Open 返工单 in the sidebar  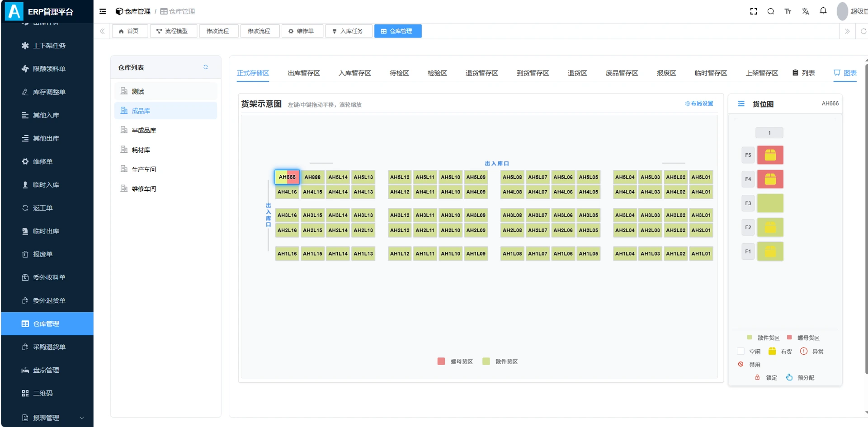point(47,208)
